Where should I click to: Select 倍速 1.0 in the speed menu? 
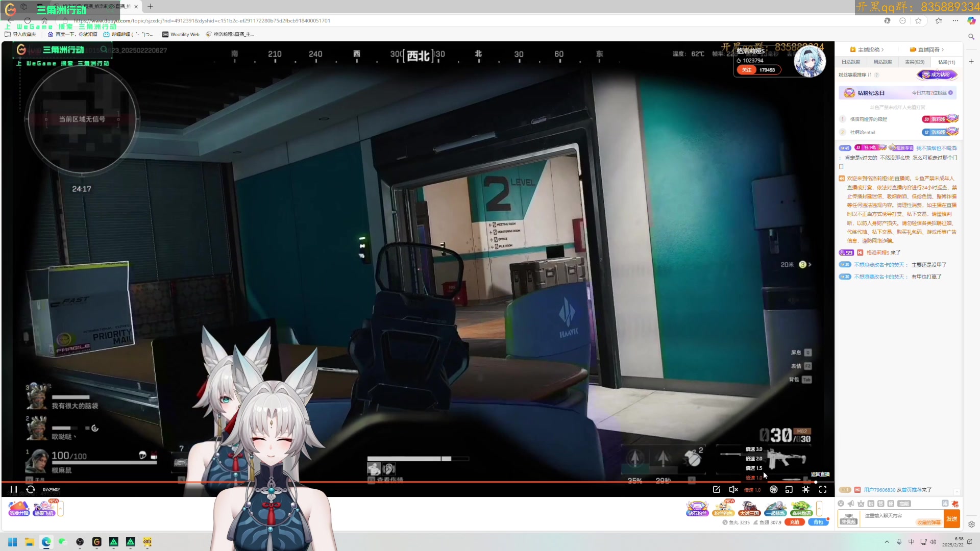pos(754,478)
